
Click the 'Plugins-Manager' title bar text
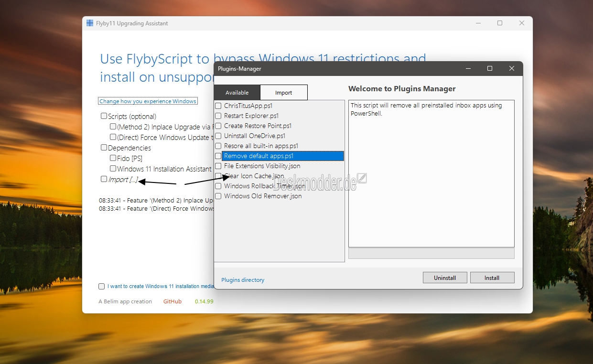point(239,69)
